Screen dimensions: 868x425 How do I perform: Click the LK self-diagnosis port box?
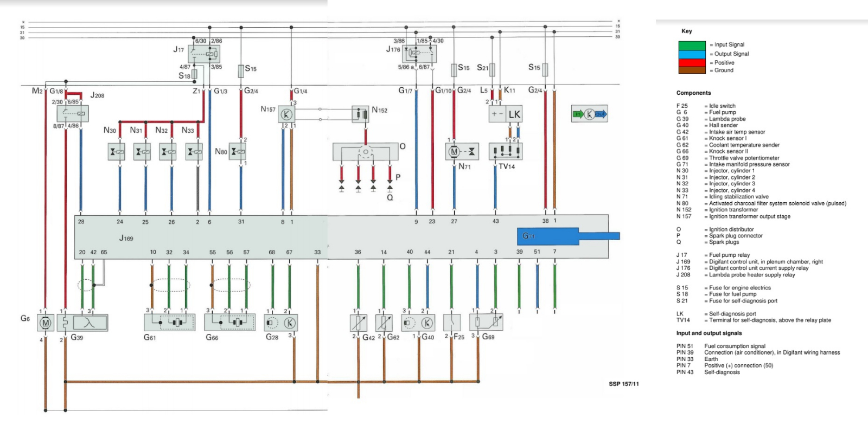coord(505,114)
